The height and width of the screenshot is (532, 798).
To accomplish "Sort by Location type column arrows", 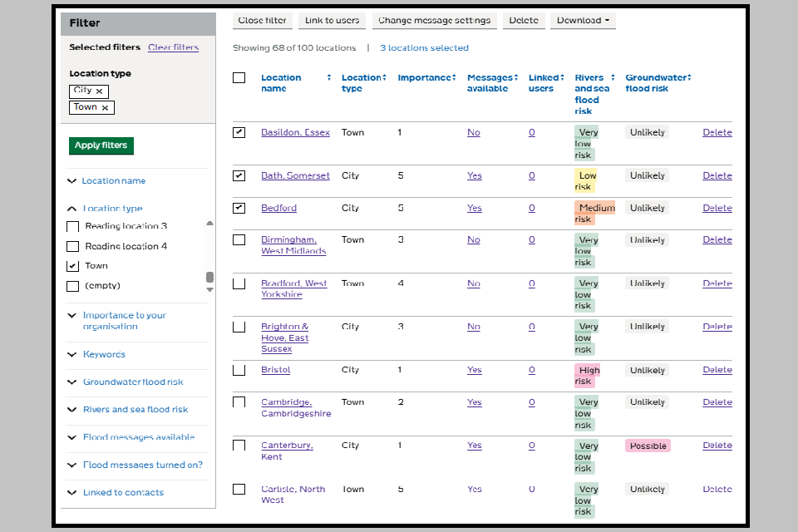I will [384, 78].
